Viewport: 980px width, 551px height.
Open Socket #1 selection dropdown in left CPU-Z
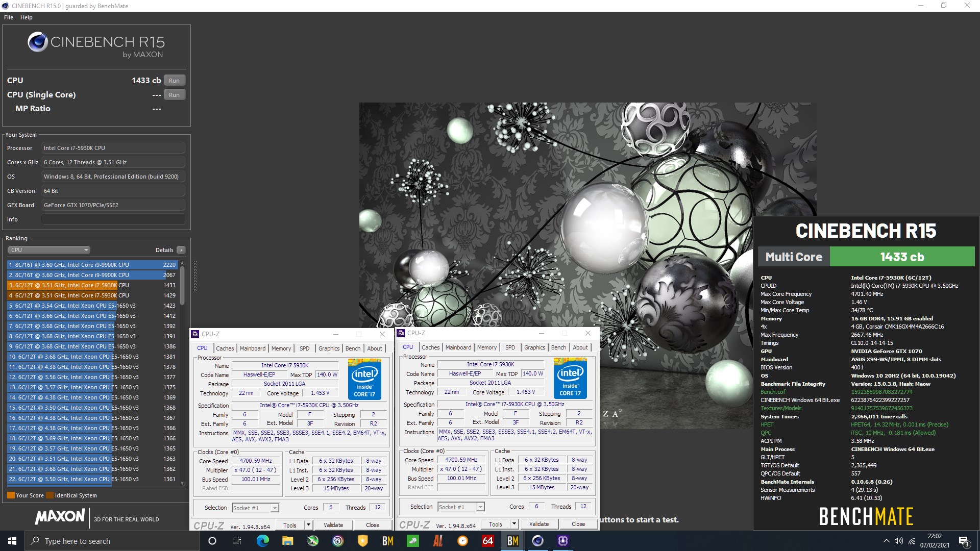[x=255, y=508]
